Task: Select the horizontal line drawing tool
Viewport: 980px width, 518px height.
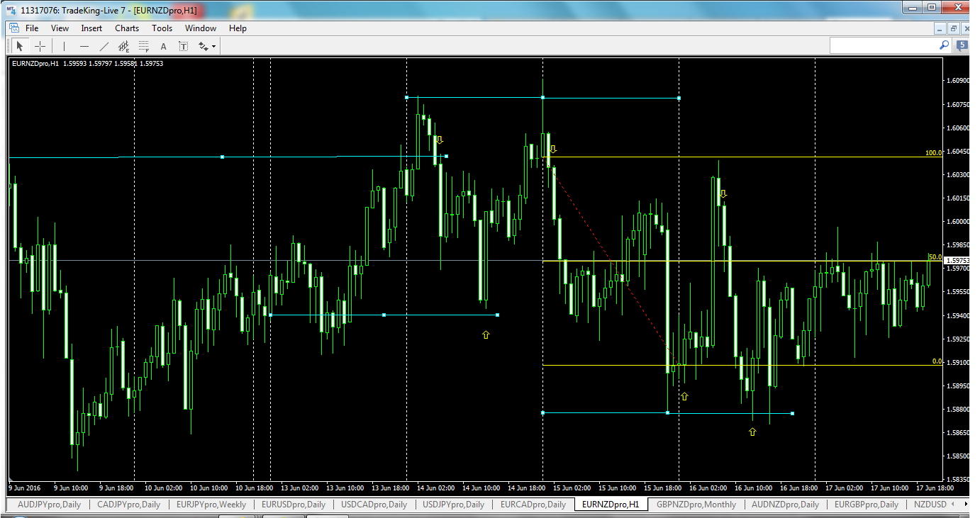Action: 83,45
